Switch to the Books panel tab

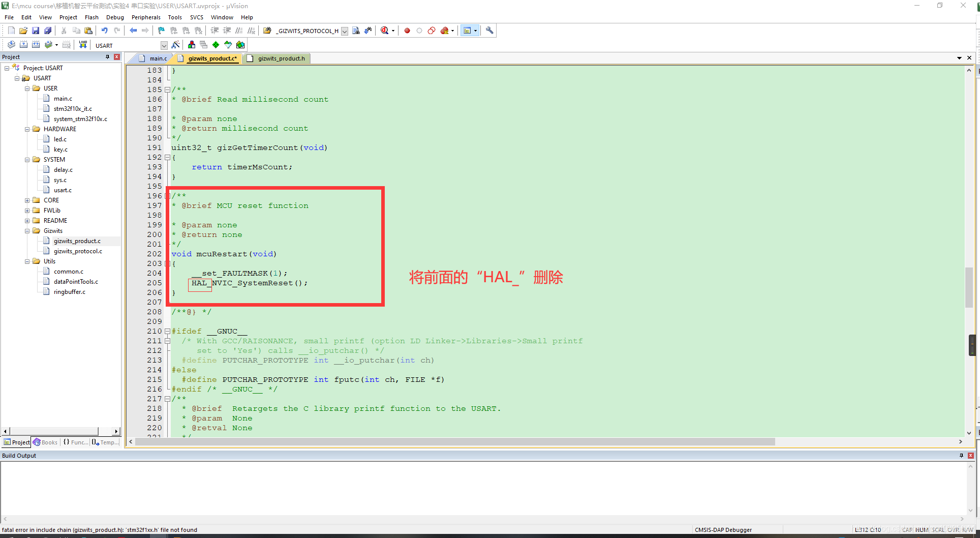[45, 442]
